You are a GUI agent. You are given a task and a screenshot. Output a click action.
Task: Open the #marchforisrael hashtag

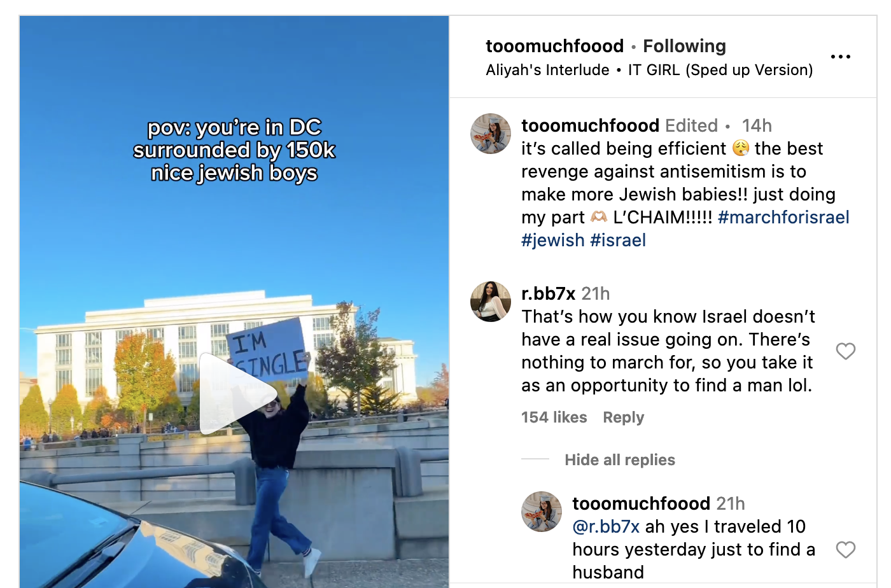(783, 218)
